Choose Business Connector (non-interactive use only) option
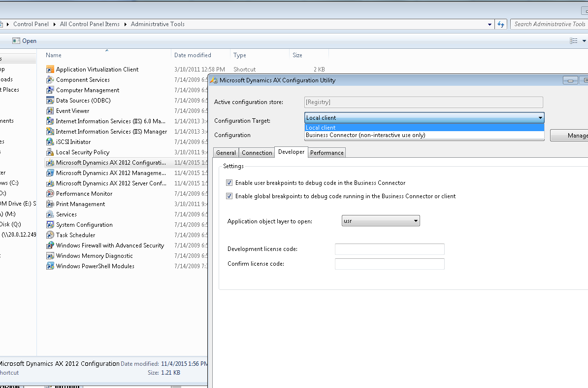The height and width of the screenshot is (388, 588). pos(425,135)
